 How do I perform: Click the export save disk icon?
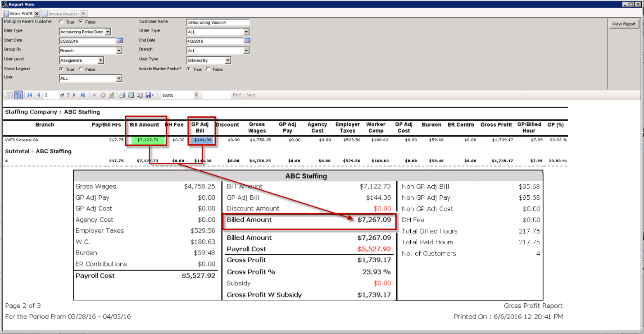tap(148, 95)
